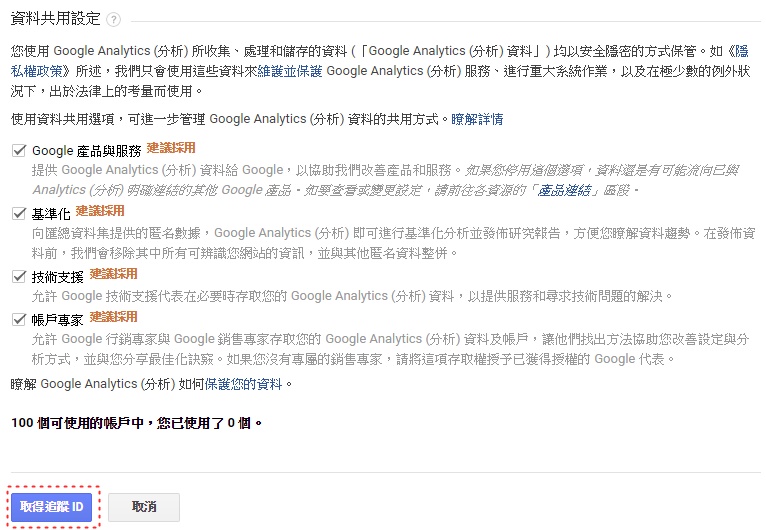
Task: Click the Google 產品與服務 label text
Action: coord(86,151)
